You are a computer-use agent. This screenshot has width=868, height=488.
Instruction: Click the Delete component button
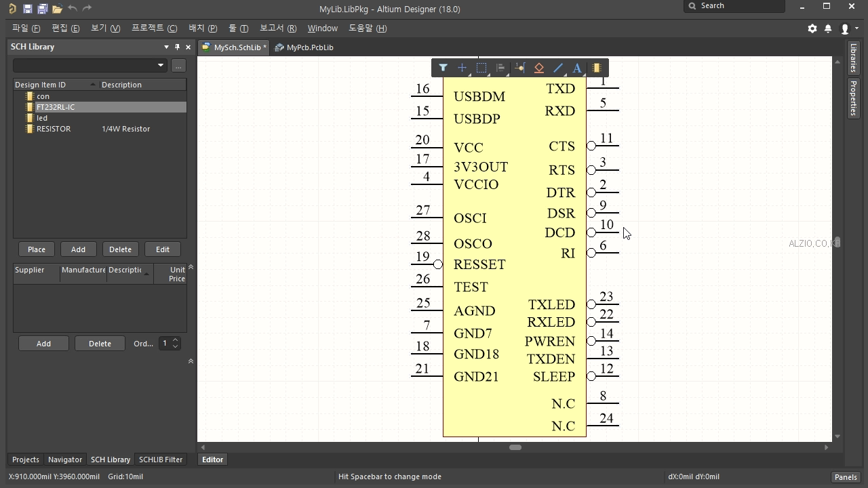tap(120, 249)
